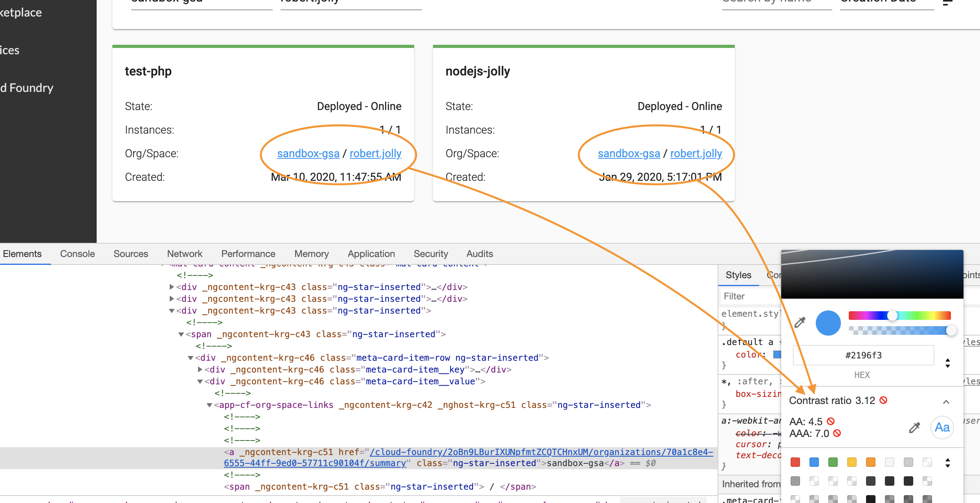Click the 'Jan 29, 2020, 5:17:01 PM' created date
Viewport: 980px width, 503px height.
pyautogui.click(x=661, y=177)
